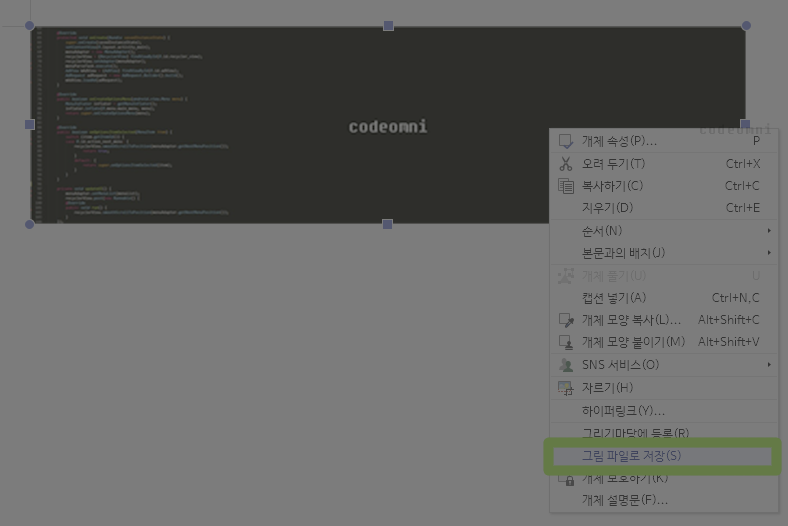
Task: Click the object properties icon
Action: click(566, 141)
